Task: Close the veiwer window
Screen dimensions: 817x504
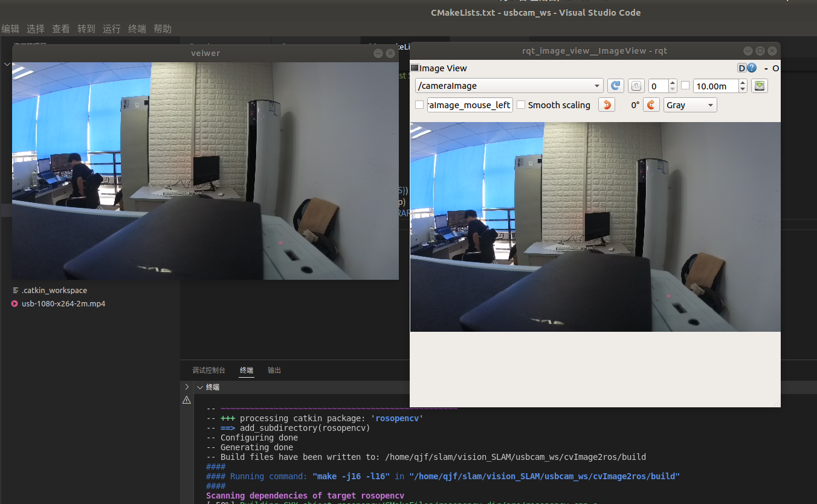Action: tap(390, 53)
